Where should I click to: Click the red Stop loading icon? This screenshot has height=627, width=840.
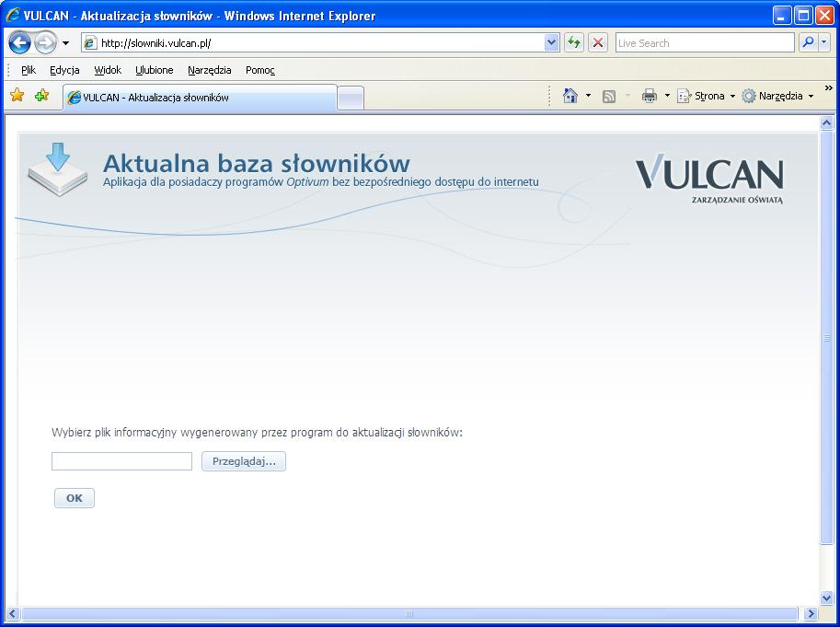coord(598,43)
